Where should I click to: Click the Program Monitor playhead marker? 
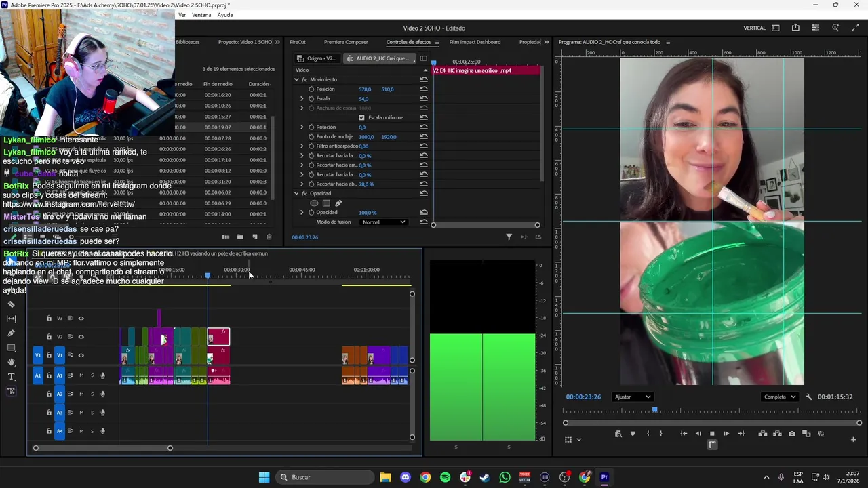654,411
